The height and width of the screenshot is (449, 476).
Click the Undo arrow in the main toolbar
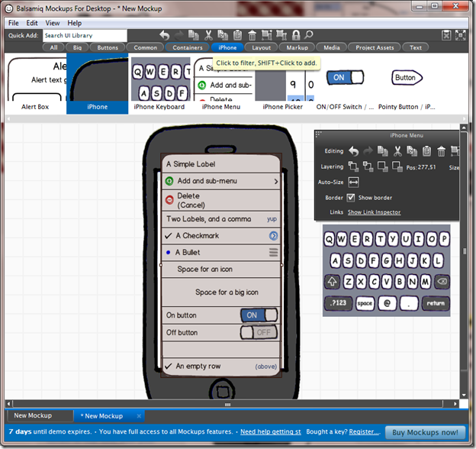pyautogui.click(x=165, y=35)
